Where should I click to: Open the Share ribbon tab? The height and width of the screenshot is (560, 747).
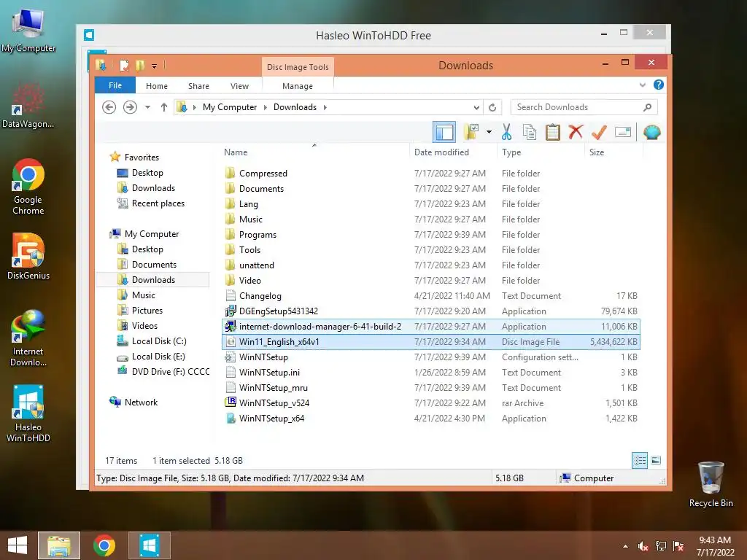tap(198, 86)
